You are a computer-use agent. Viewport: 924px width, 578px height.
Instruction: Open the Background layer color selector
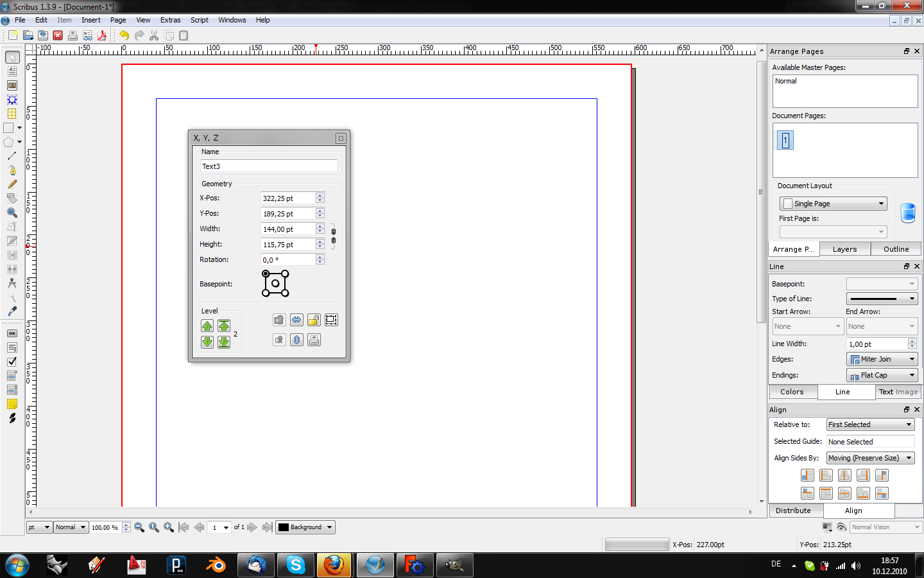(x=305, y=527)
